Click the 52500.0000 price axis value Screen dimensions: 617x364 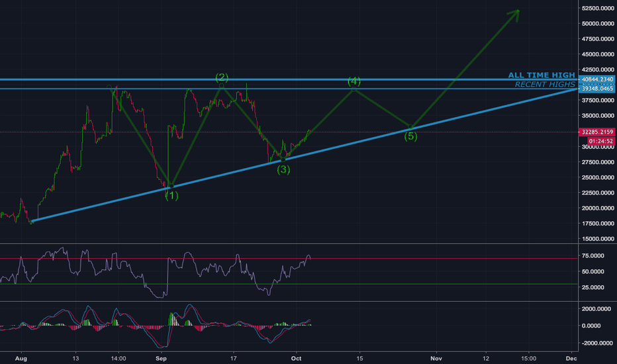pos(598,8)
